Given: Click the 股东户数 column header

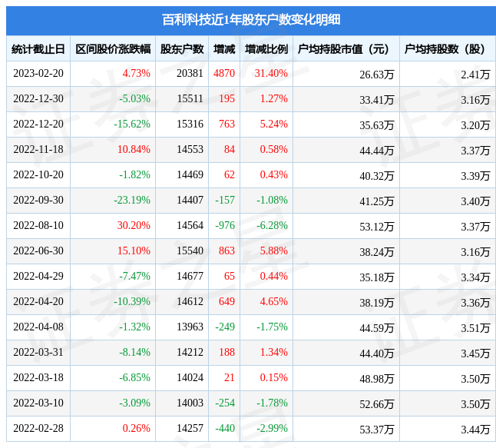Looking at the screenshot, I should (x=182, y=49).
